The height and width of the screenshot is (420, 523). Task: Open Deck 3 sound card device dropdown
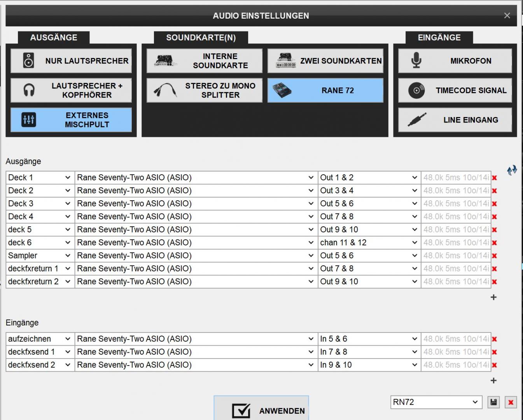pos(196,203)
